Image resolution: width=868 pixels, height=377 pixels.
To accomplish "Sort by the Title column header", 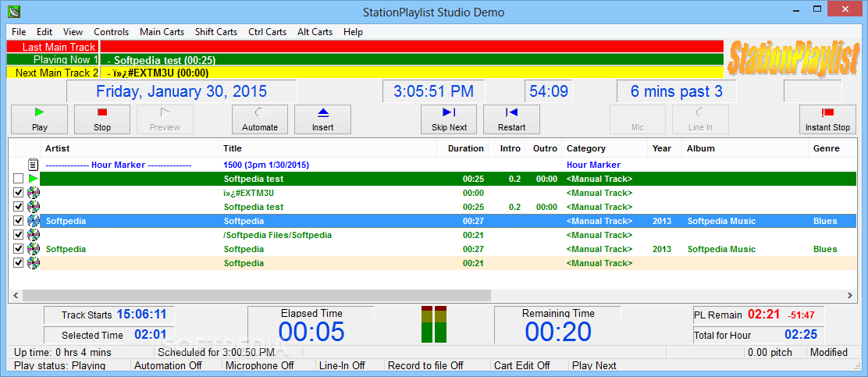I will click(327, 148).
